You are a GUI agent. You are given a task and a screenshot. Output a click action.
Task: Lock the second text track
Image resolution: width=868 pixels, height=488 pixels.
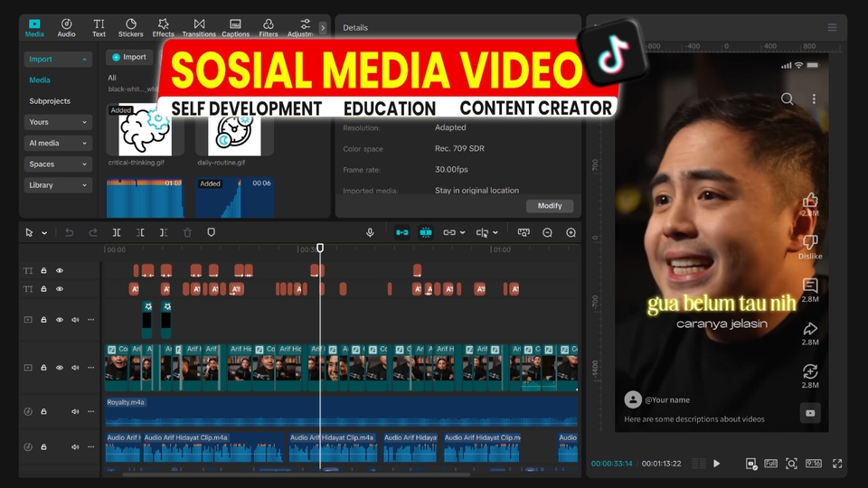pyautogui.click(x=43, y=289)
